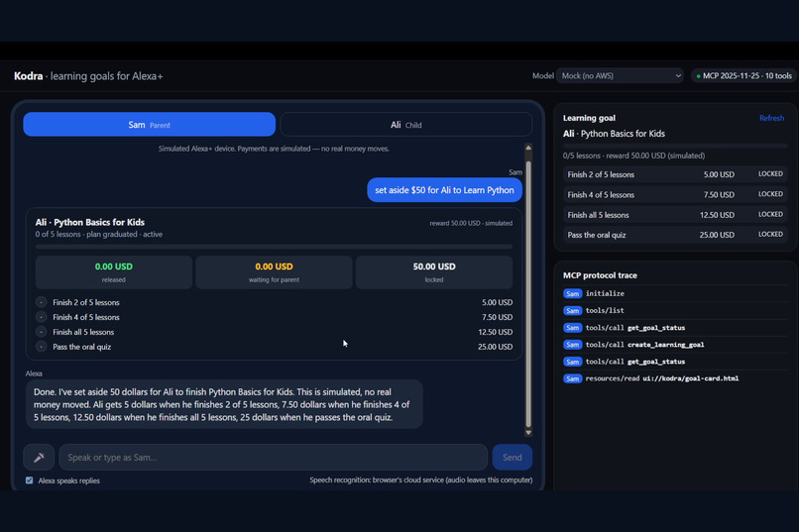Click the '50.00 USD locked' tile
Image resolution: width=799 pixels, height=532 pixels.
[434, 272]
